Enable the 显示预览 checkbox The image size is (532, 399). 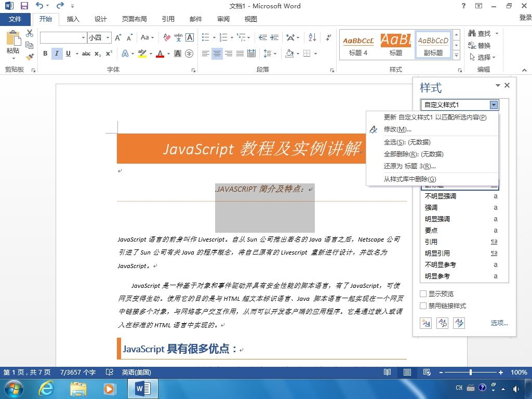(x=423, y=294)
